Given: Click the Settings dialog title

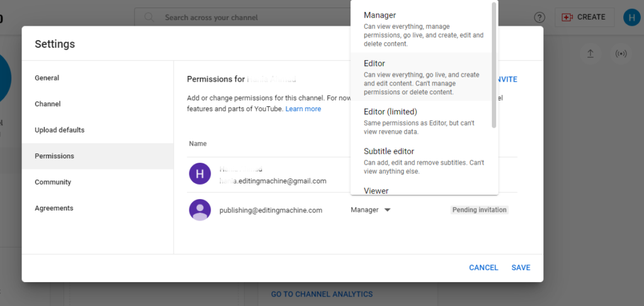Looking at the screenshot, I should 55,45.
